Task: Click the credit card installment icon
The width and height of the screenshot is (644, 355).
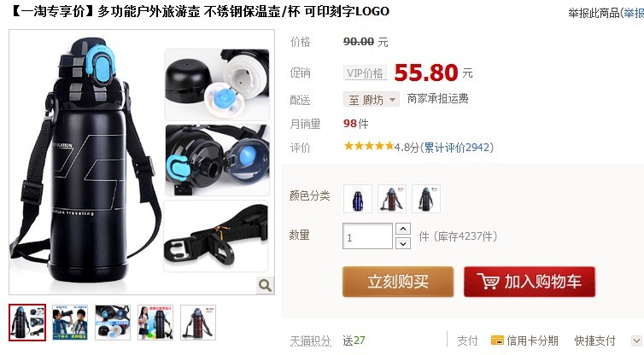Action: pos(497,340)
